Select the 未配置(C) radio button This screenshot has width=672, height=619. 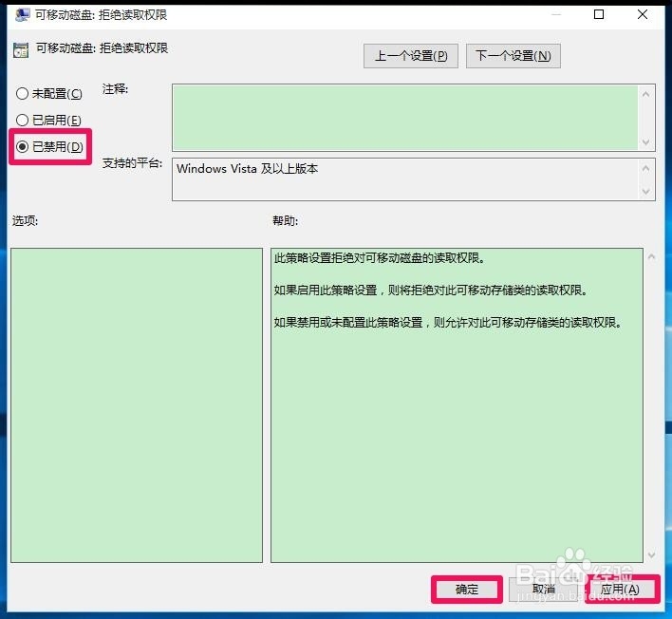(x=22, y=93)
